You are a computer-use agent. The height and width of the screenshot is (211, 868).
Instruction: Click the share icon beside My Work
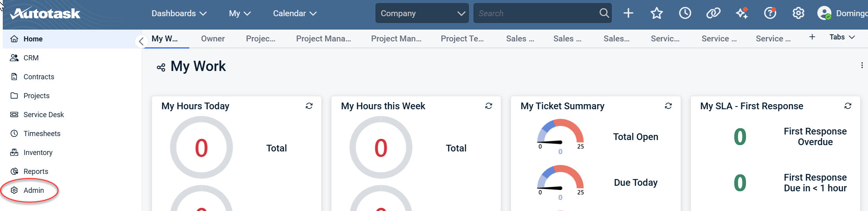pos(161,67)
